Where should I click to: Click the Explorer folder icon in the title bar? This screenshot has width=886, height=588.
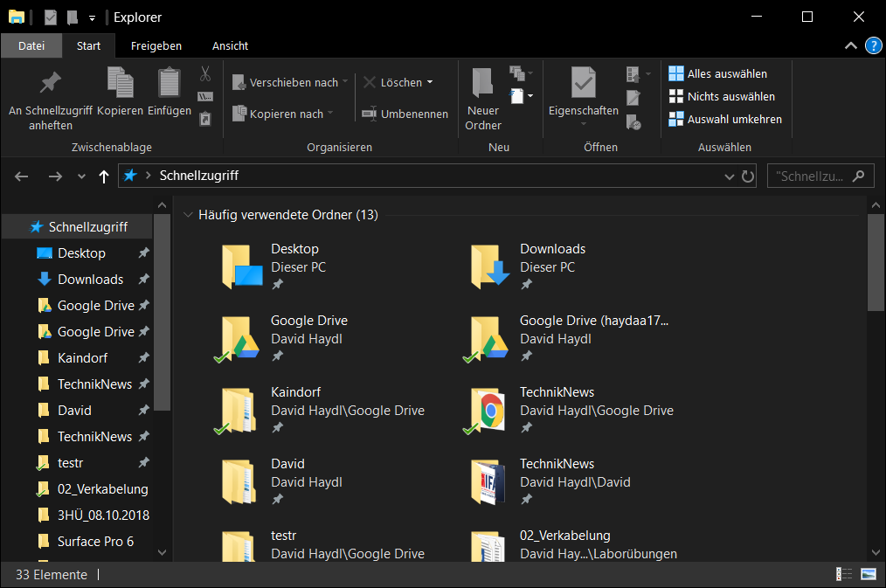[17, 17]
